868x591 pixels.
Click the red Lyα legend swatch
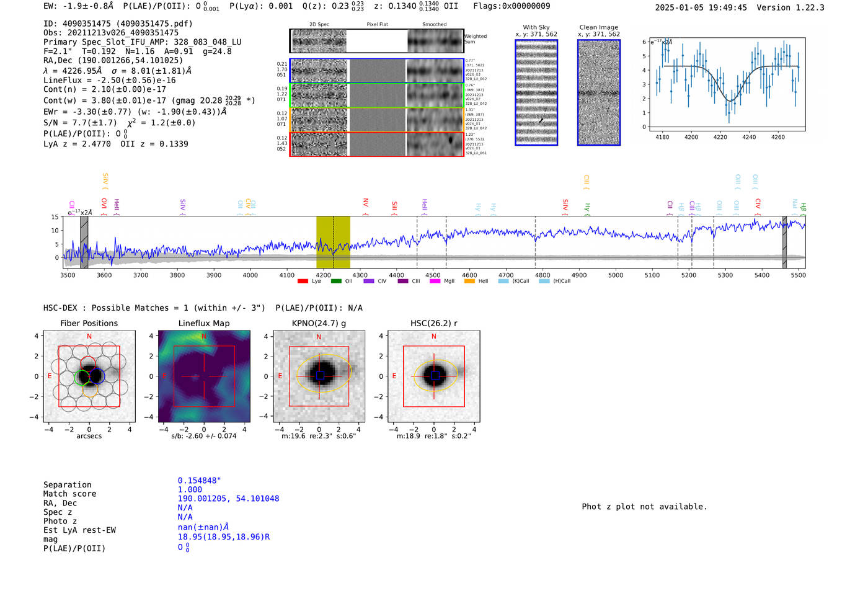click(x=303, y=281)
